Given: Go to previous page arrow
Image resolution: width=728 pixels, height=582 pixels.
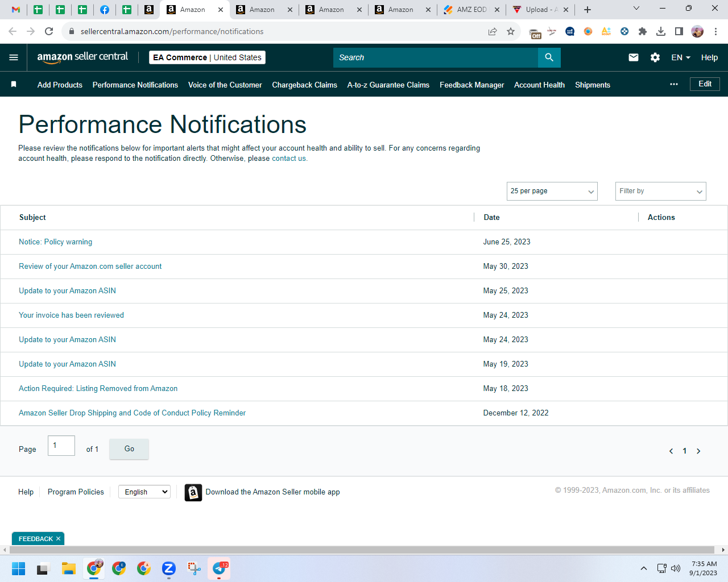Looking at the screenshot, I should tap(671, 451).
